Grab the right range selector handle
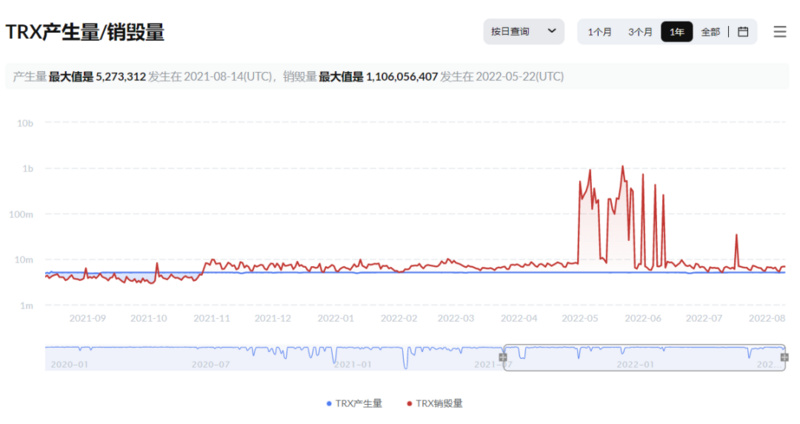This screenshot has height=424, width=800. coord(784,357)
